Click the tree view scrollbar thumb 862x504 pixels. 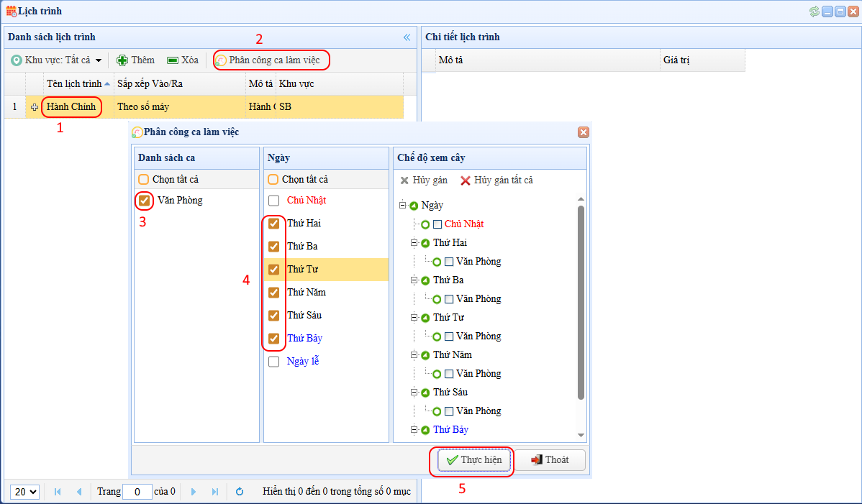point(581,303)
